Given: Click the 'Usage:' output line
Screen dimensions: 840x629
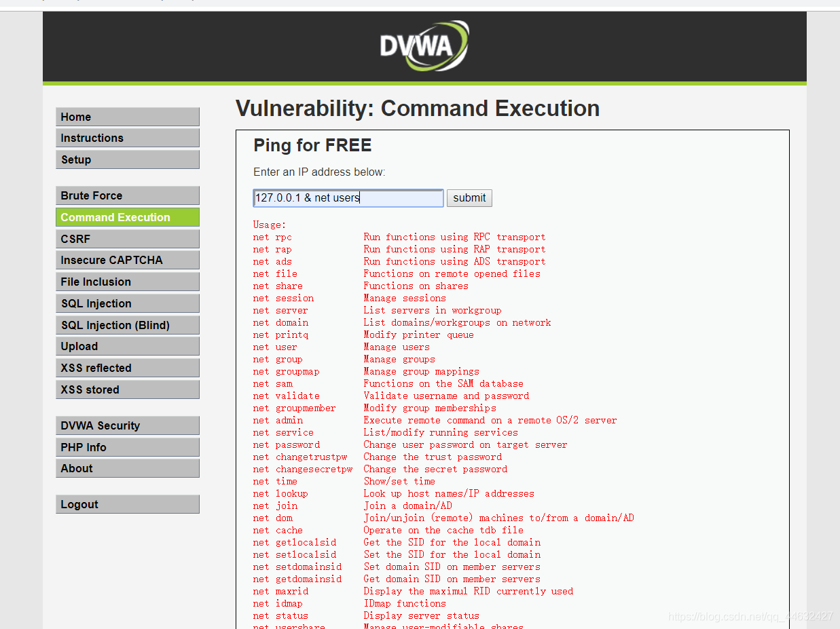Looking at the screenshot, I should tap(270, 225).
